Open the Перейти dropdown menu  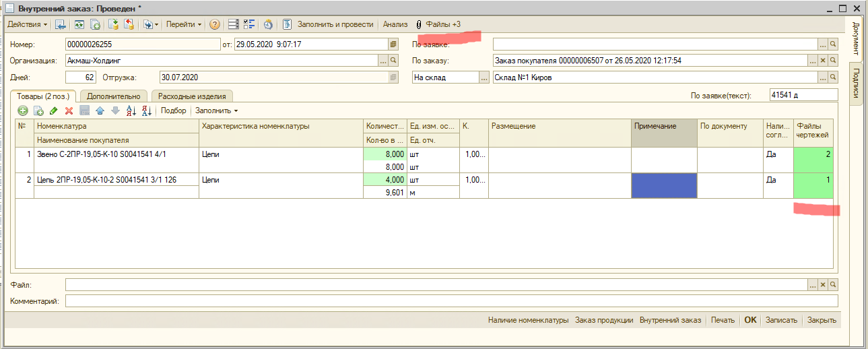[x=184, y=24]
